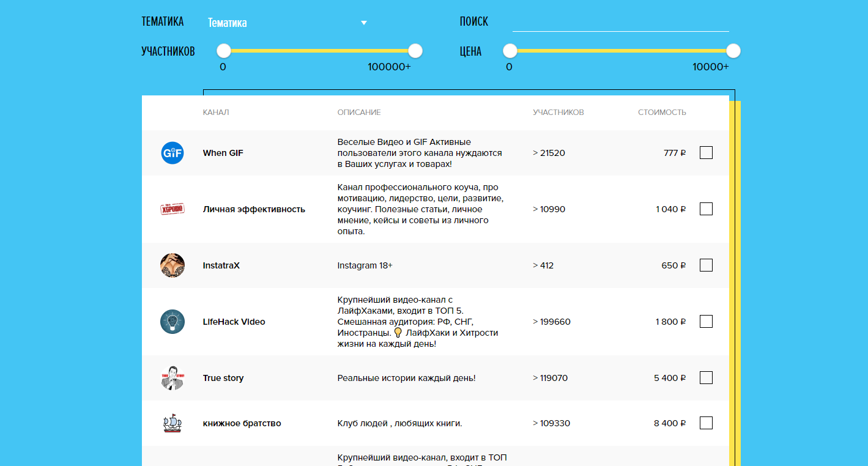Click the LifeHack Video lightbulb logo
This screenshot has width=868, height=466.
(172, 322)
